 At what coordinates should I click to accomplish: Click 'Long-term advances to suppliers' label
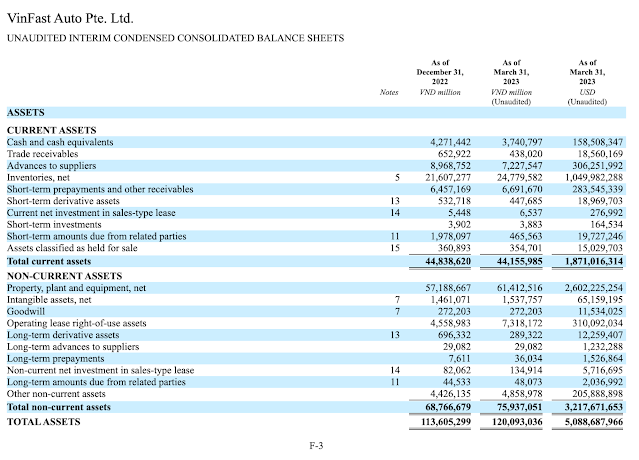(x=73, y=347)
